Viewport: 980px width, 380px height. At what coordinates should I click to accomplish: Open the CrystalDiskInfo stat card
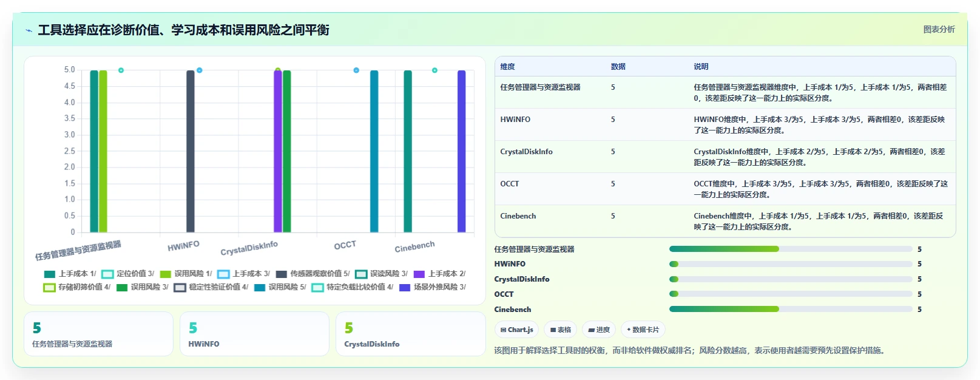[x=411, y=334]
